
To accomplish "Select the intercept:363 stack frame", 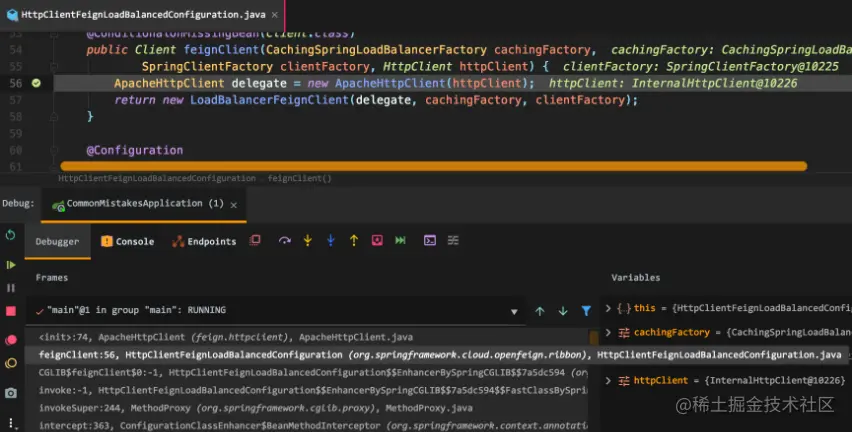I will 307,425.
